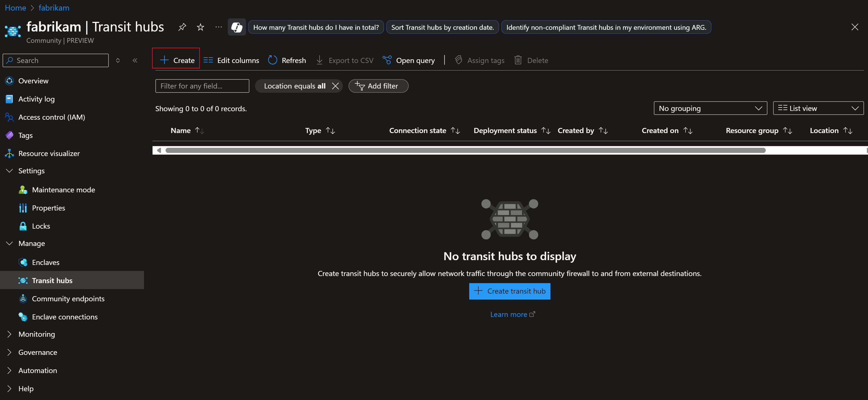Click the Add filter button
Screen dimensions: 868x400
(378, 86)
